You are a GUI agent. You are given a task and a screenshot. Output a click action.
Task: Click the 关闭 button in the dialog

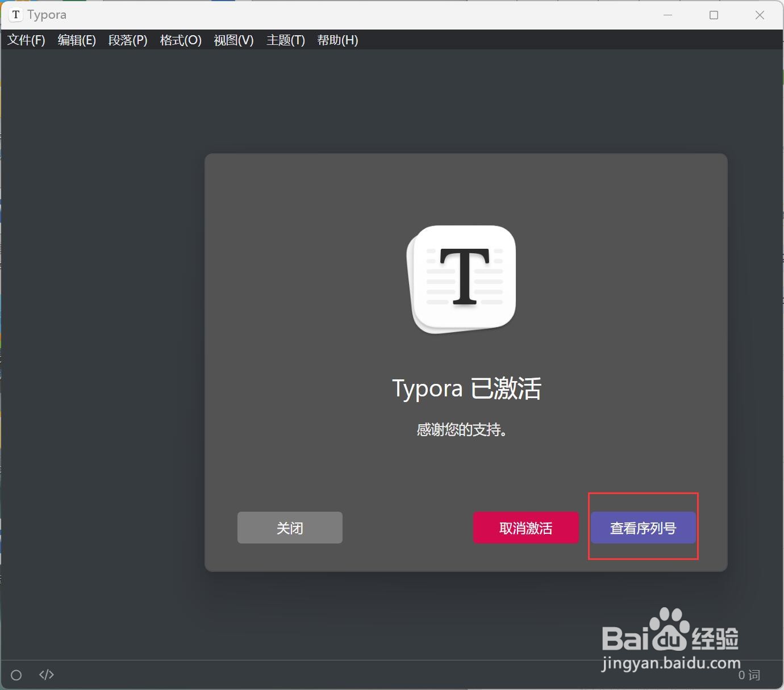pyautogui.click(x=290, y=528)
